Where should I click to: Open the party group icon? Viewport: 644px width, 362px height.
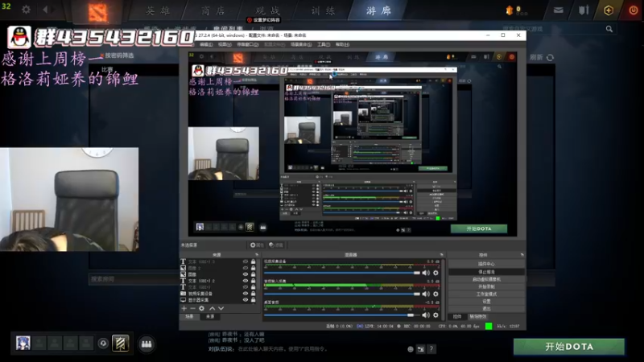point(147,344)
